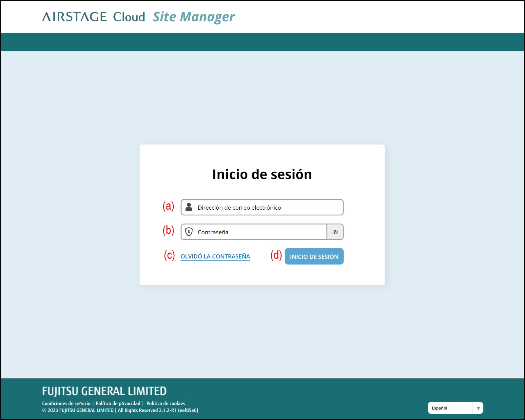Image resolution: width=525 pixels, height=420 pixels.
Task: Open the OLVIDÓ LA CONTRASEÑA link
Action: pyautogui.click(x=215, y=256)
